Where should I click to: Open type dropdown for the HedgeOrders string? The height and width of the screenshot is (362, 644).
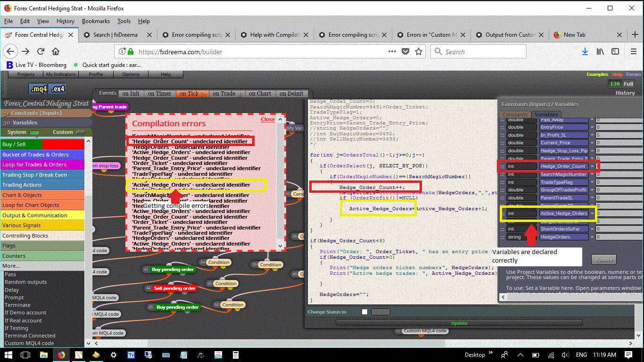(x=522, y=237)
